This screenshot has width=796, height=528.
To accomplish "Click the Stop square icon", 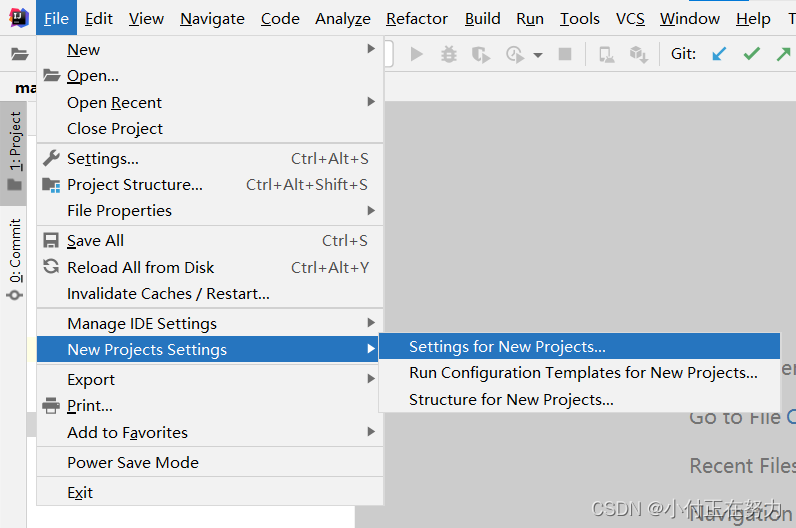I will (565, 54).
